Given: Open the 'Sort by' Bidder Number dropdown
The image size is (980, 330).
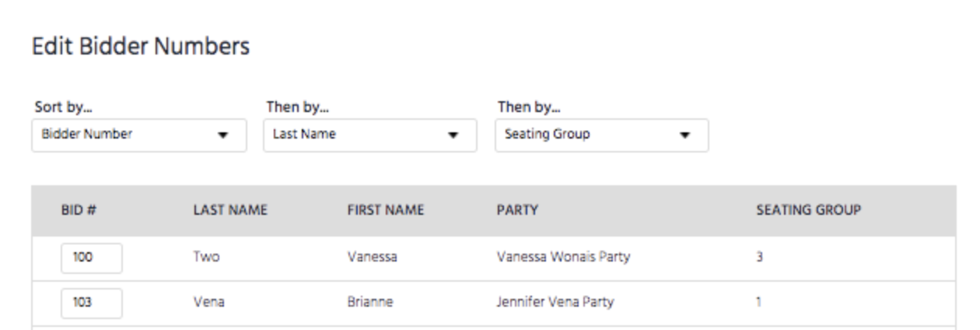Looking at the screenshot, I should [x=138, y=135].
